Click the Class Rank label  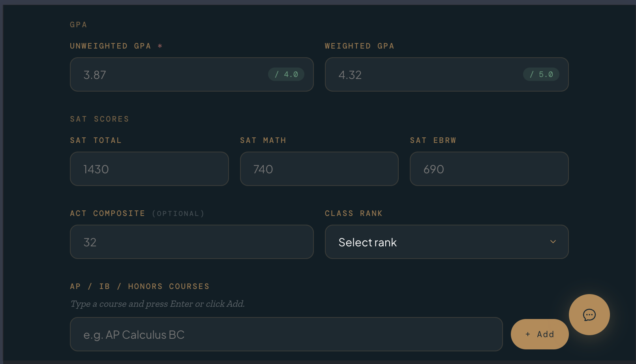(x=353, y=214)
